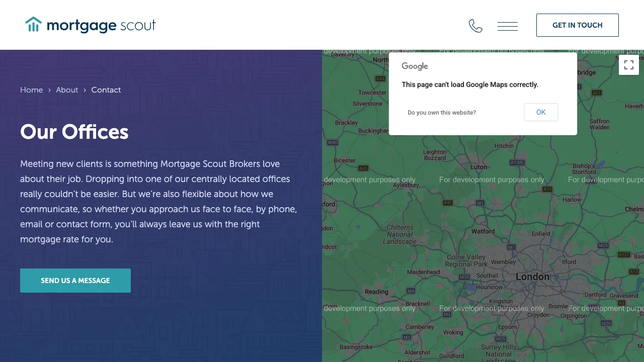Click Luton on the map

[x=478, y=167]
